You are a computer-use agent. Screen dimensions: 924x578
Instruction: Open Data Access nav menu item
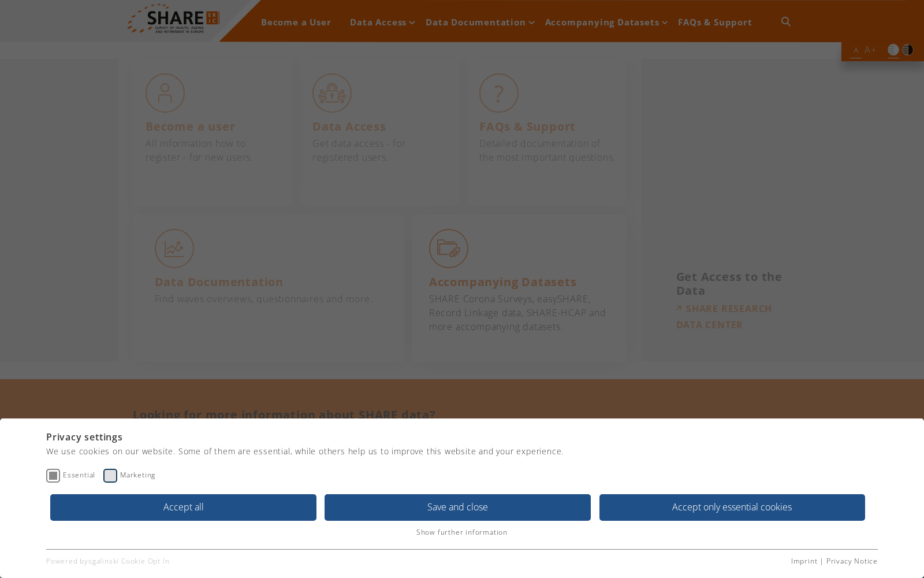tap(378, 23)
